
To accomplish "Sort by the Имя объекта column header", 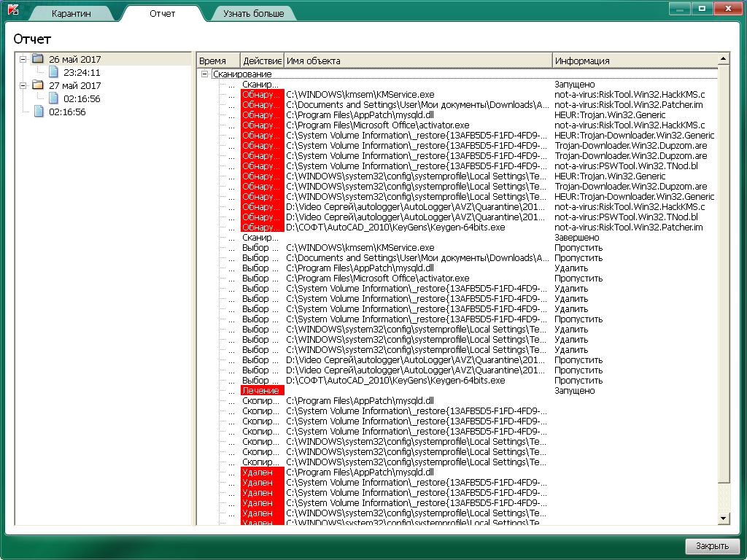I will tap(417, 61).
